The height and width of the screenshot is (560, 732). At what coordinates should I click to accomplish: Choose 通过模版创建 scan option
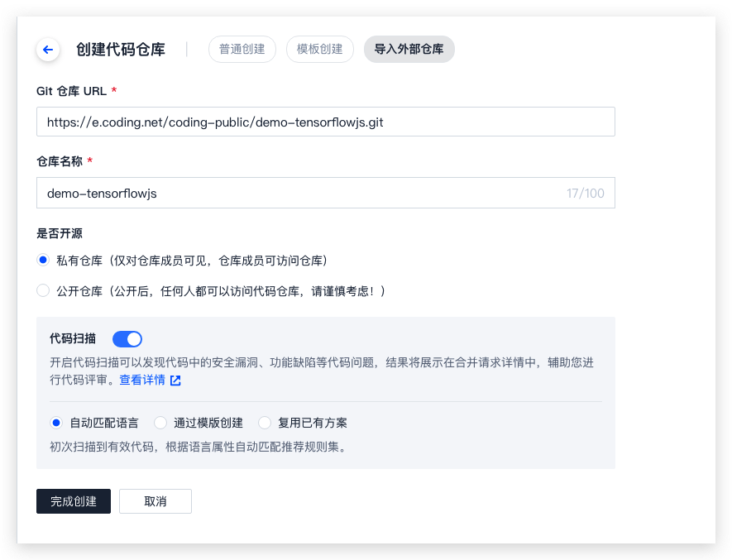pos(160,424)
